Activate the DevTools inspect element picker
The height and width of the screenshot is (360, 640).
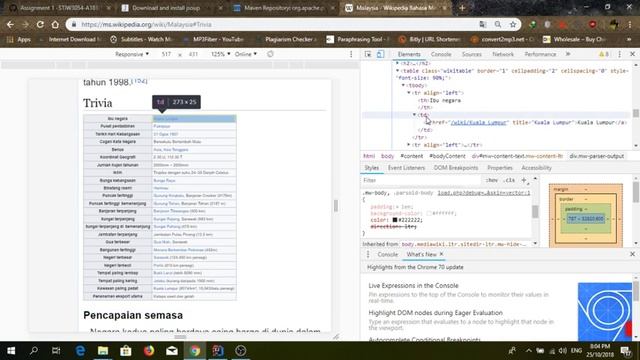pos(368,54)
